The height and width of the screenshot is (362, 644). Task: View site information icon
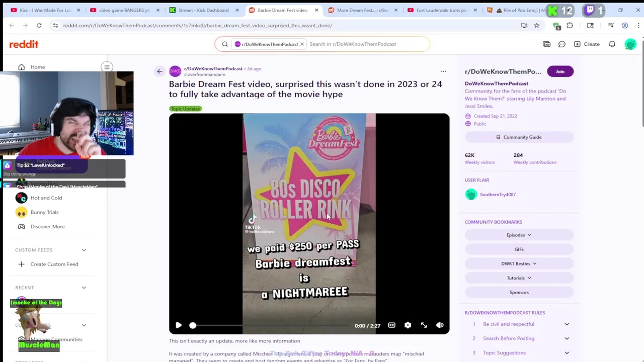click(55, 25)
